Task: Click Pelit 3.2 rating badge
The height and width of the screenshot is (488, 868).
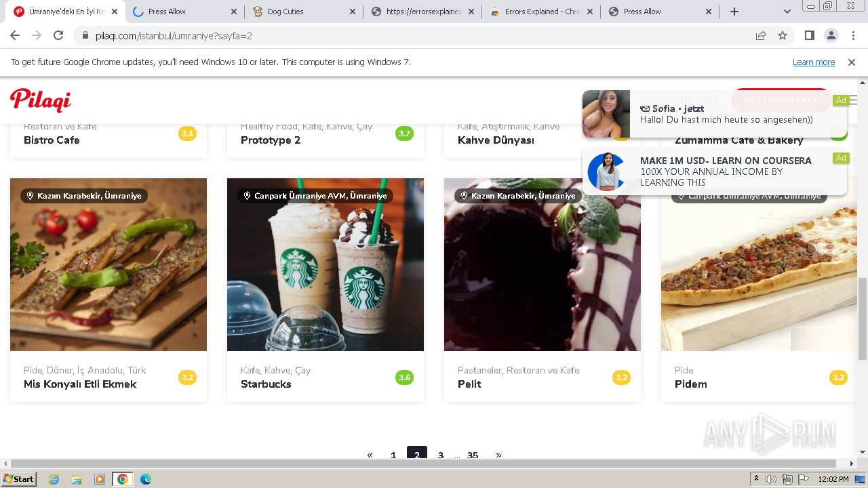Action: (621, 378)
